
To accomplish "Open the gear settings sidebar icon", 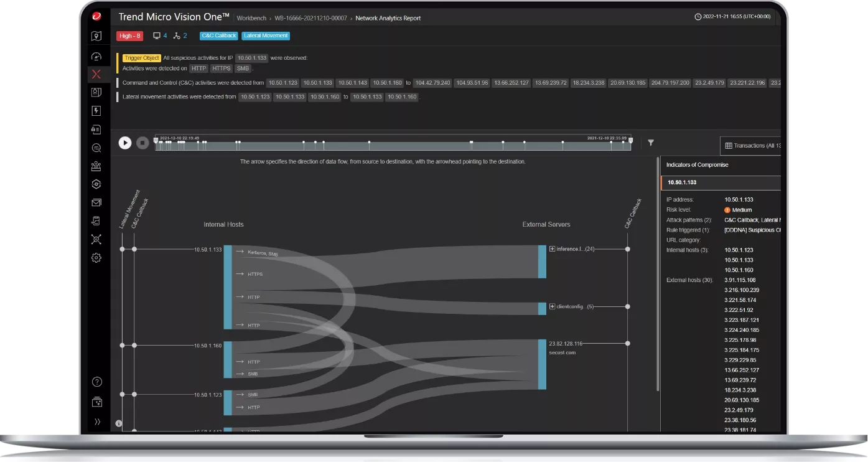I will click(x=96, y=258).
